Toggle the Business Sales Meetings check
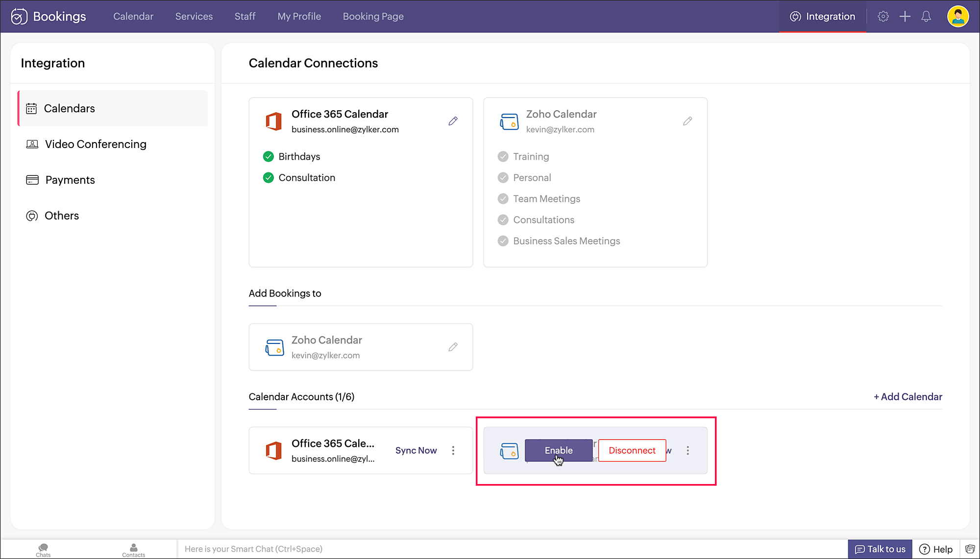 [x=503, y=241]
